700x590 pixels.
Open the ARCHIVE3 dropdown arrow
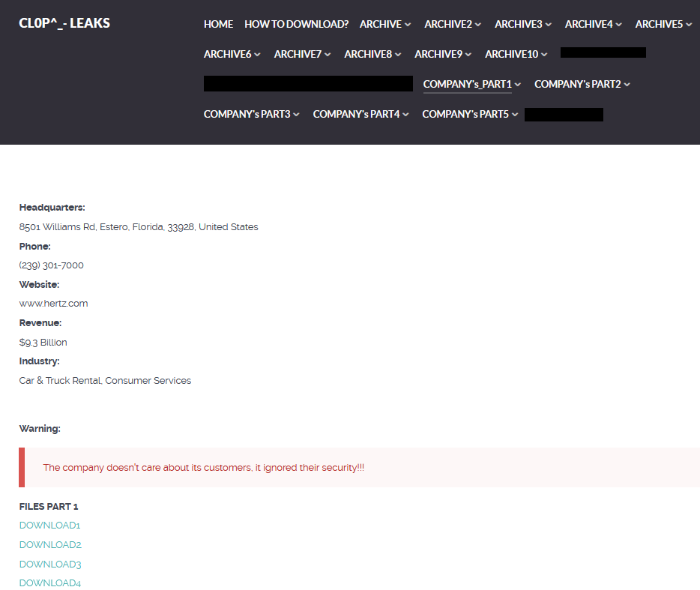549,25
